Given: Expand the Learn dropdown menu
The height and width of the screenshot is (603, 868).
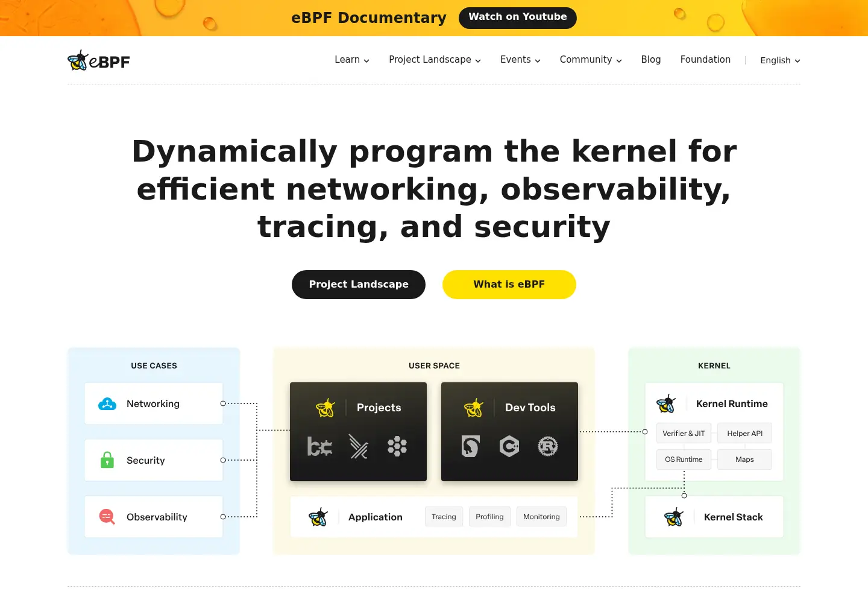Looking at the screenshot, I should [x=352, y=60].
